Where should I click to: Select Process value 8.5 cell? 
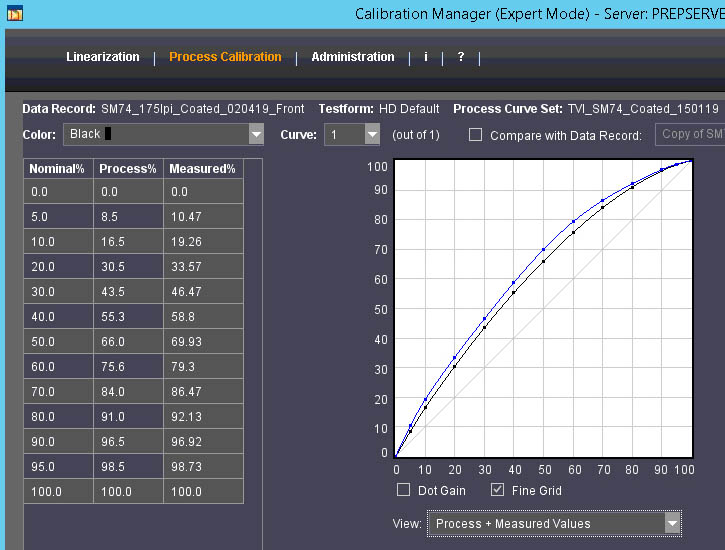[128, 216]
